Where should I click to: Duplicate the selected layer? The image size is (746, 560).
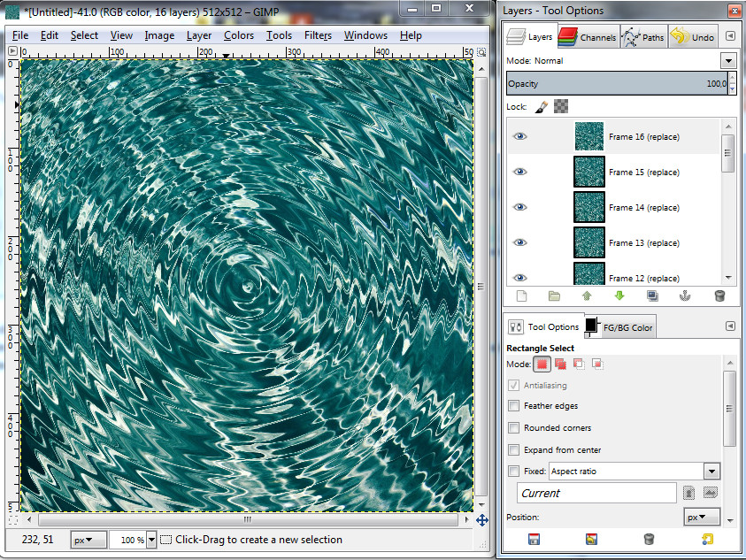pos(652,296)
